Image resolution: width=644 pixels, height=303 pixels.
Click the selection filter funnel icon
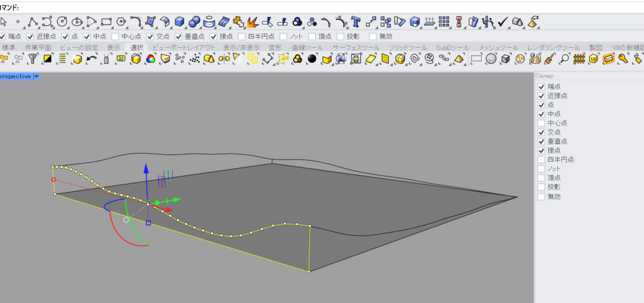[33, 59]
